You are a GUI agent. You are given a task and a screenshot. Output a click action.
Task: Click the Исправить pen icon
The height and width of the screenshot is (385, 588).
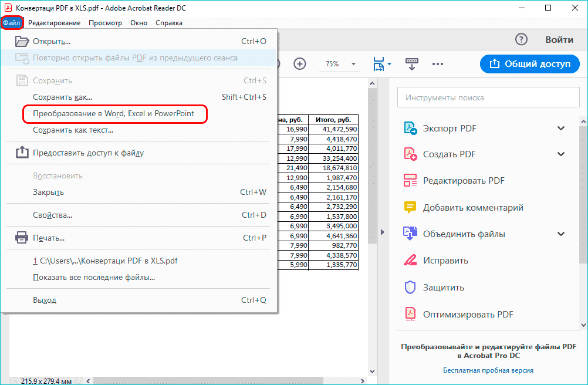click(x=411, y=260)
